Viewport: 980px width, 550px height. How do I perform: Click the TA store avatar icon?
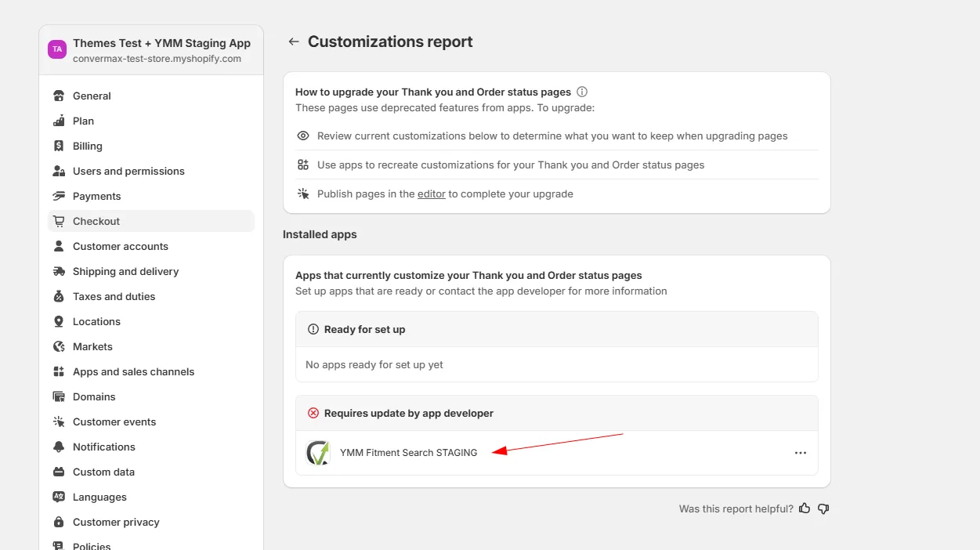57,49
